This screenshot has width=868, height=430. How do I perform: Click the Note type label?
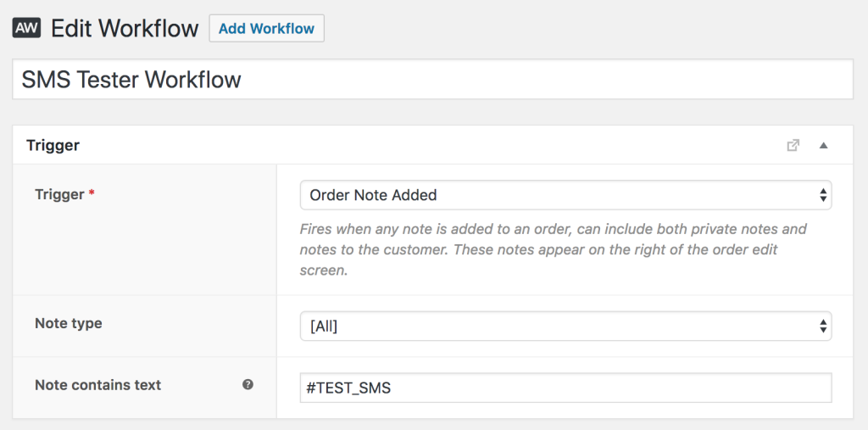tap(68, 323)
